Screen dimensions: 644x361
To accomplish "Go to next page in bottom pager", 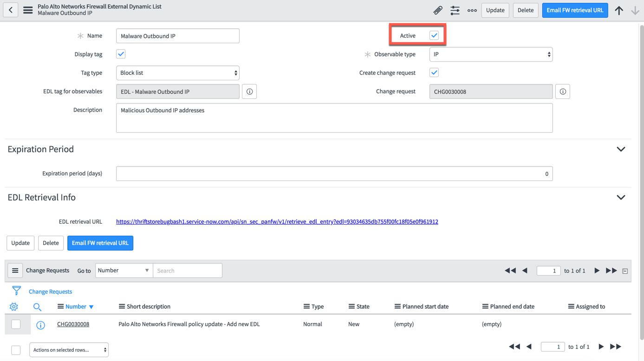I will [601, 347].
